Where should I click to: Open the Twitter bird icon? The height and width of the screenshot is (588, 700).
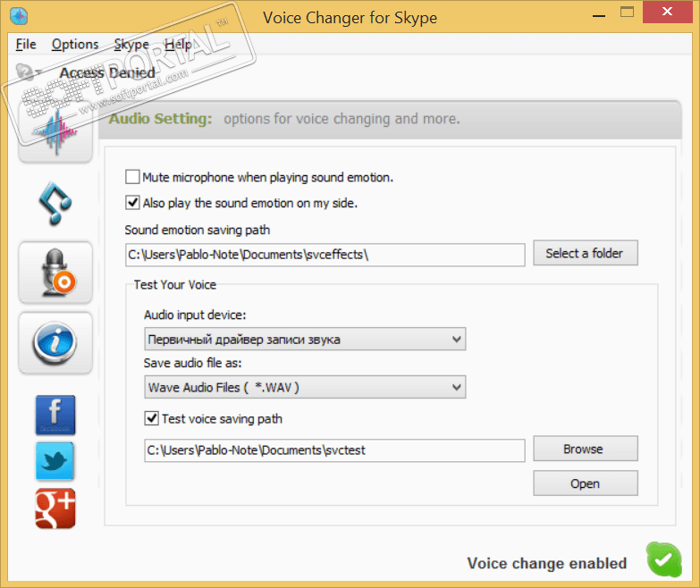click(x=55, y=461)
